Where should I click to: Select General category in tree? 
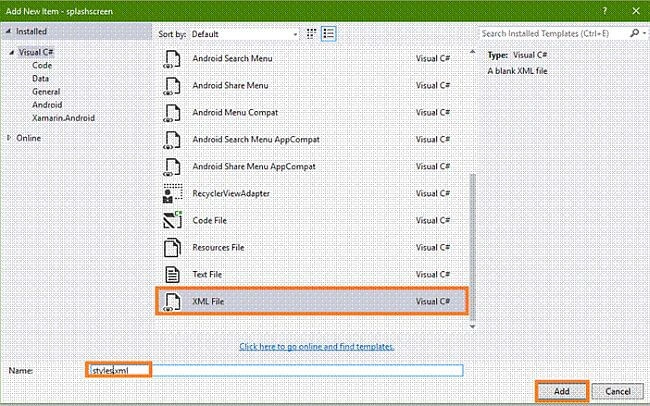coord(46,92)
